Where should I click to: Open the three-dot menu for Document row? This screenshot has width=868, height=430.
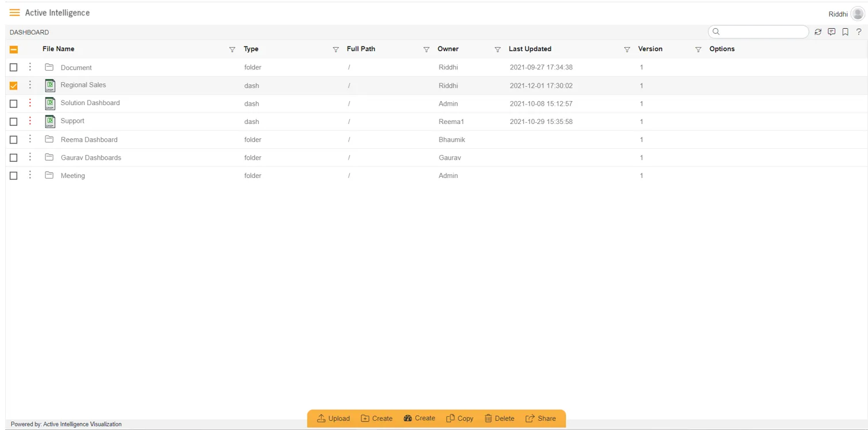click(30, 67)
